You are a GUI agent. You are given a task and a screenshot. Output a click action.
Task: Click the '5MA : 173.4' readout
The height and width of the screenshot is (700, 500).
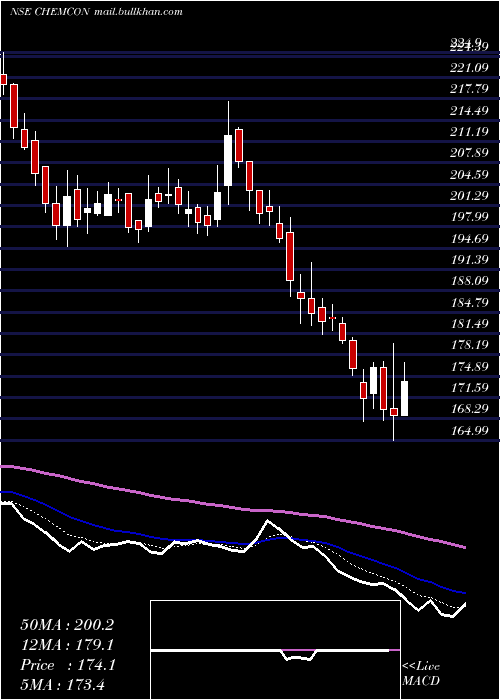62,685
